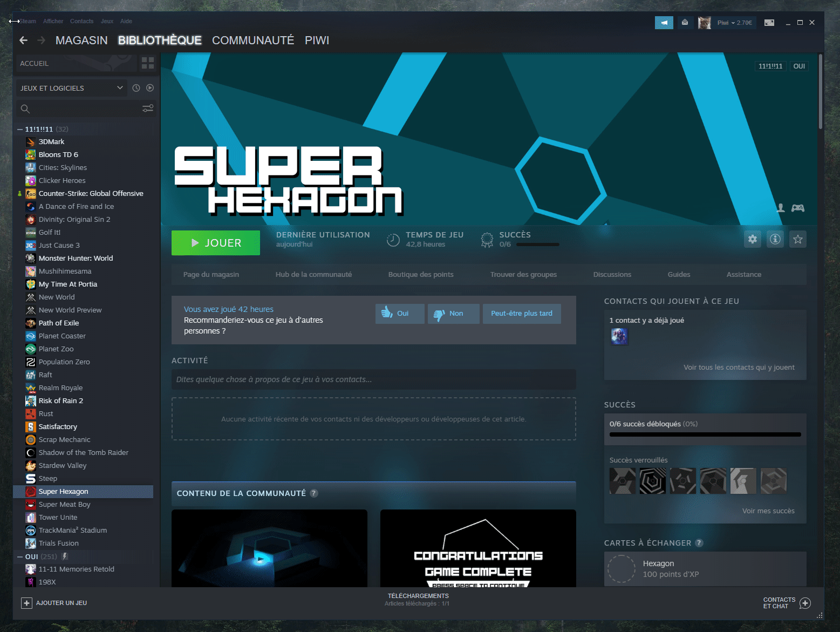Click Voir tous les contacts qui y jouent

point(739,368)
